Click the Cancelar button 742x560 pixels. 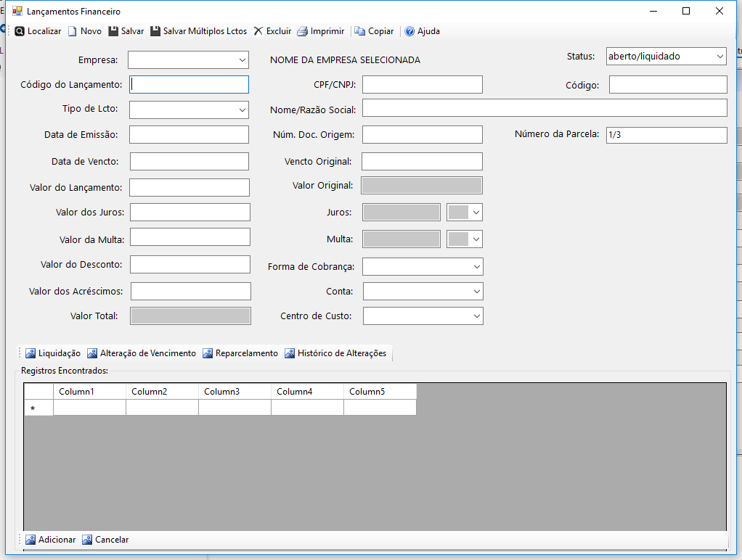105,540
